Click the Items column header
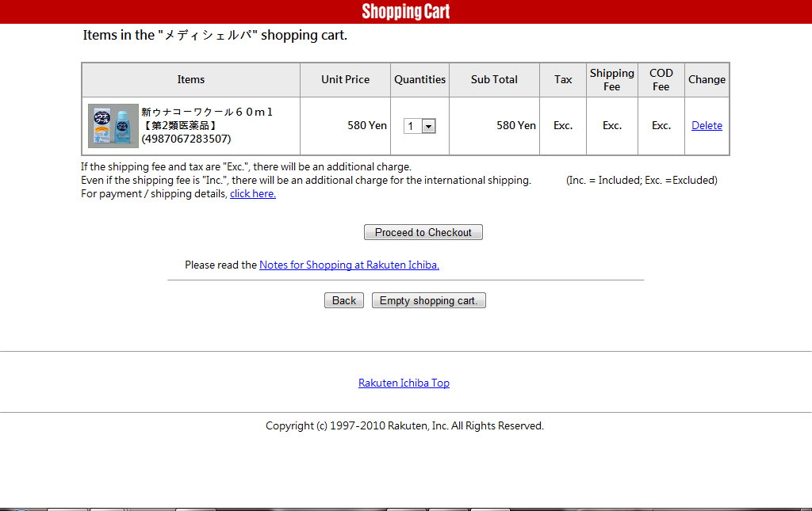Screen dimensions: 812x511 (x=191, y=80)
